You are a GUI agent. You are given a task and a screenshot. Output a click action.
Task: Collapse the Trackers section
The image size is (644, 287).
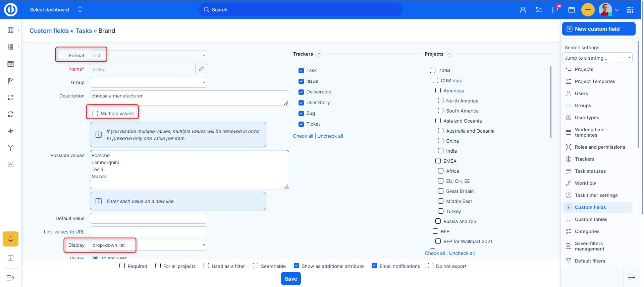[319, 54]
